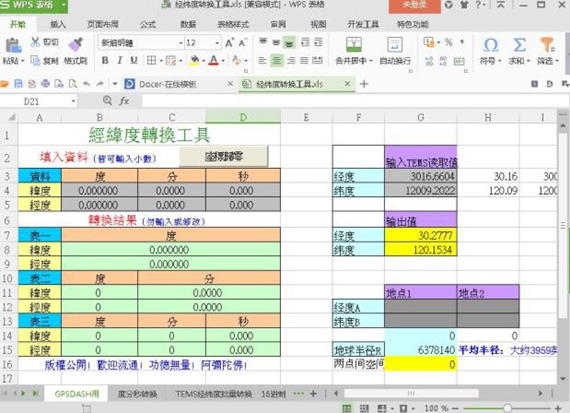Open the 数据 ribbon tab
The image size is (570, 413).
pos(188,24)
